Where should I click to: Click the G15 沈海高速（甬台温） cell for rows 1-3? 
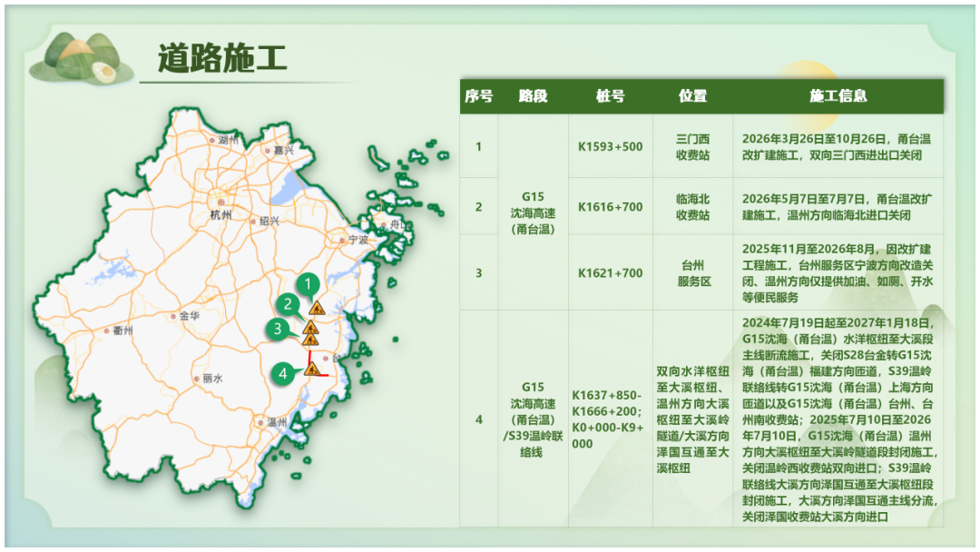click(x=534, y=212)
